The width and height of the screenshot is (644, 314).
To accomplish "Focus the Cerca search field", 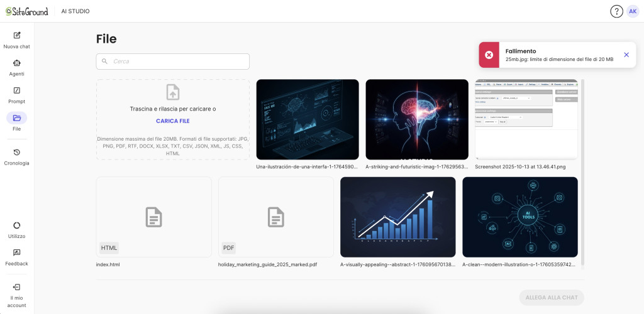I will point(173,62).
